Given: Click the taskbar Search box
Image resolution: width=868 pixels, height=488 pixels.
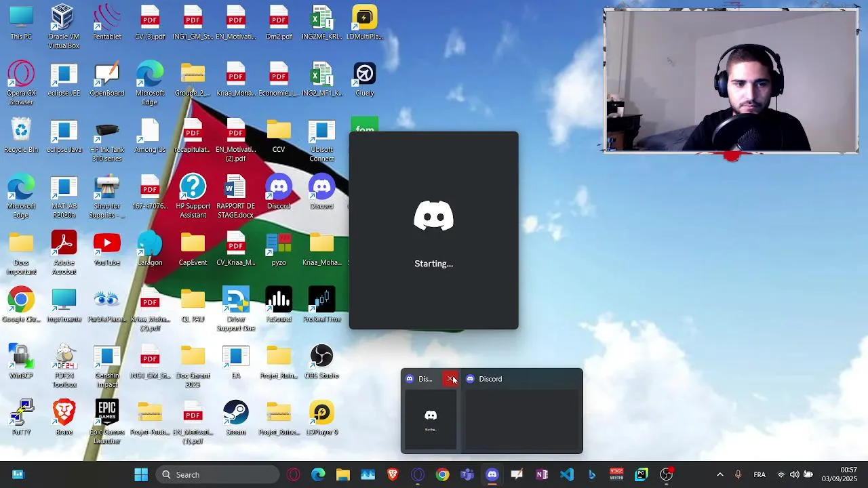Looking at the screenshot, I should [218, 474].
